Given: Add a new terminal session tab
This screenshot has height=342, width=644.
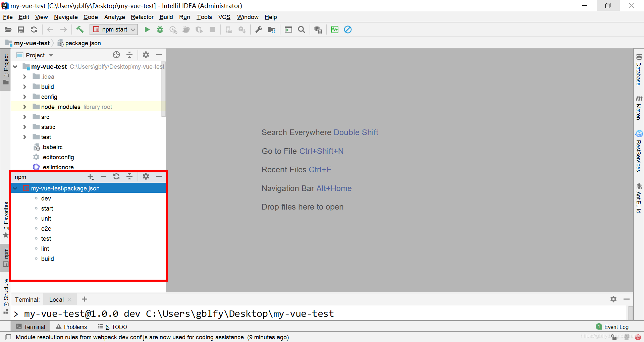Looking at the screenshot, I should coord(85,299).
